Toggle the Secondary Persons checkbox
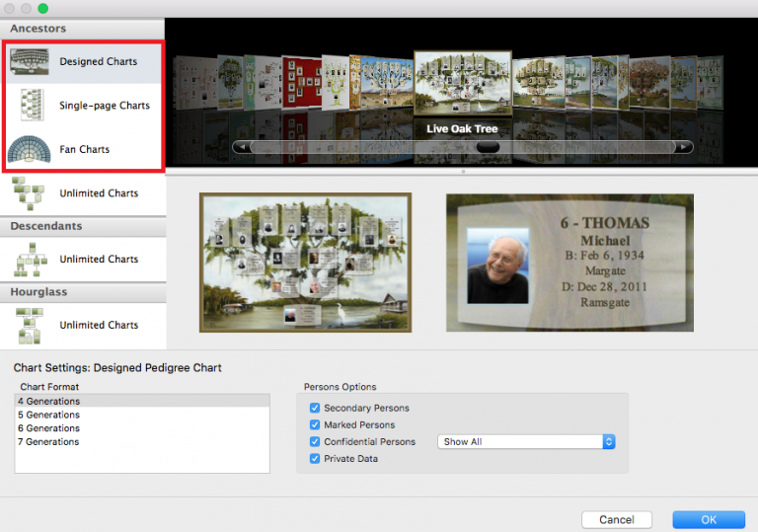The height and width of the screenshot is (532, 758). tap(315, 408)
